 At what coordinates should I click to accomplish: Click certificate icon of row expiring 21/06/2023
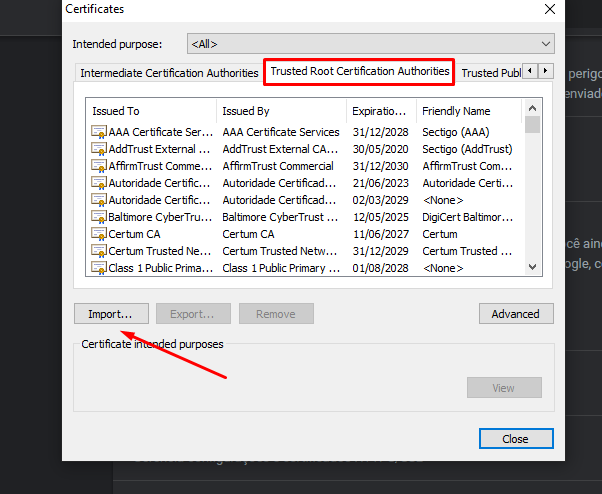click(x=99, y=183)
